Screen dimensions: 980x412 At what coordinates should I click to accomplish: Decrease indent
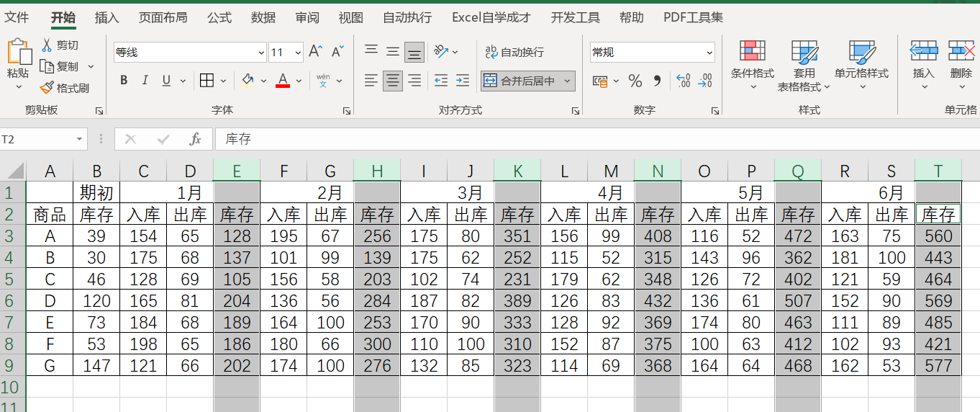click(441, 80)
